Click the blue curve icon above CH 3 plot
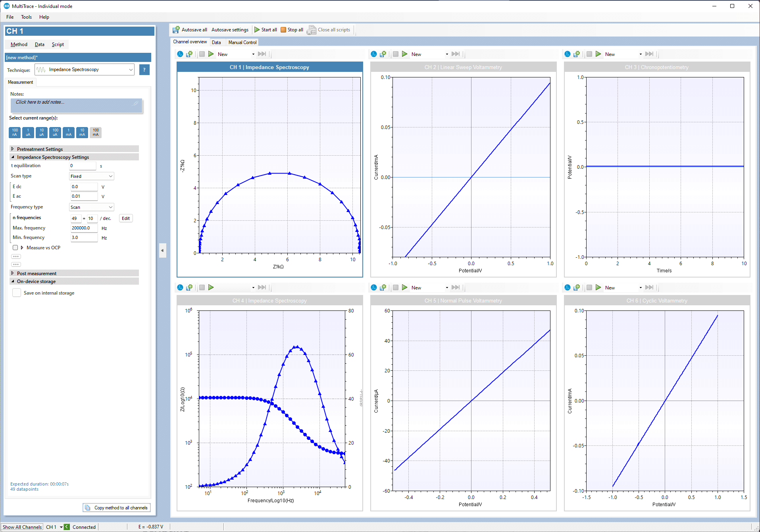This screenshot has height=532, width=760. 568,54
